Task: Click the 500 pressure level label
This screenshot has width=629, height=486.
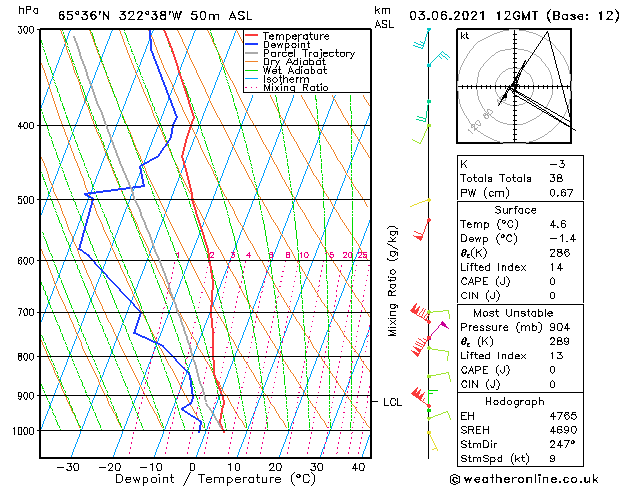Action: (x=28, y=200)
